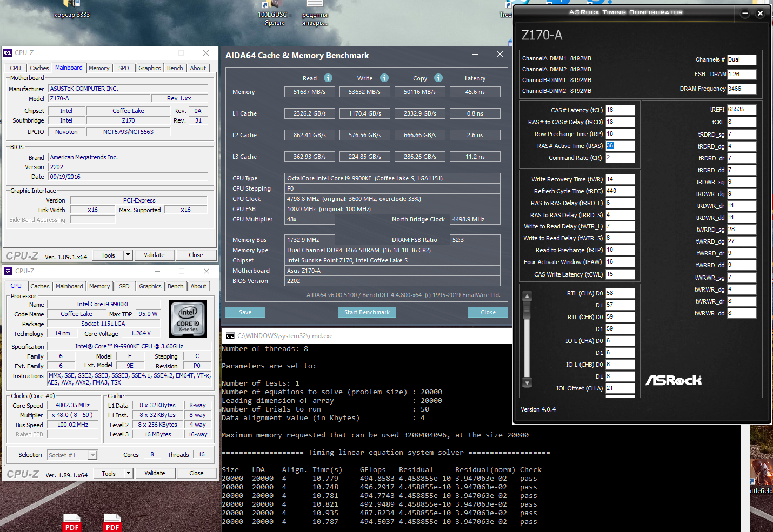Image resolution: width=773 pixels, height=532 pixels.
Task: Click the Tools button in CPU-Z processor window
Action: (109, 473)
